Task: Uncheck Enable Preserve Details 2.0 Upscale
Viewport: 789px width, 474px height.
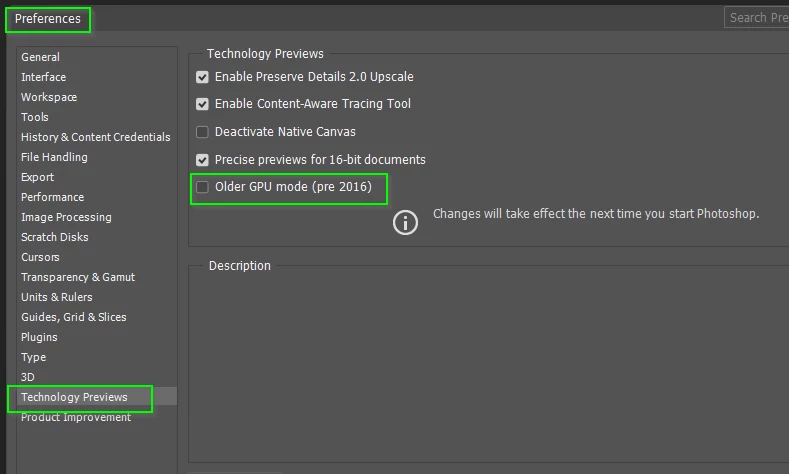Action: pos(202,77)
